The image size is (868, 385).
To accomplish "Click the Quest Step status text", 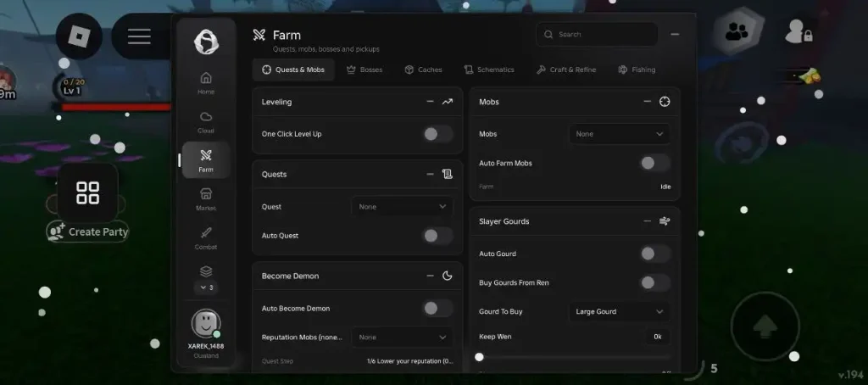I will (x=409, y=361).
